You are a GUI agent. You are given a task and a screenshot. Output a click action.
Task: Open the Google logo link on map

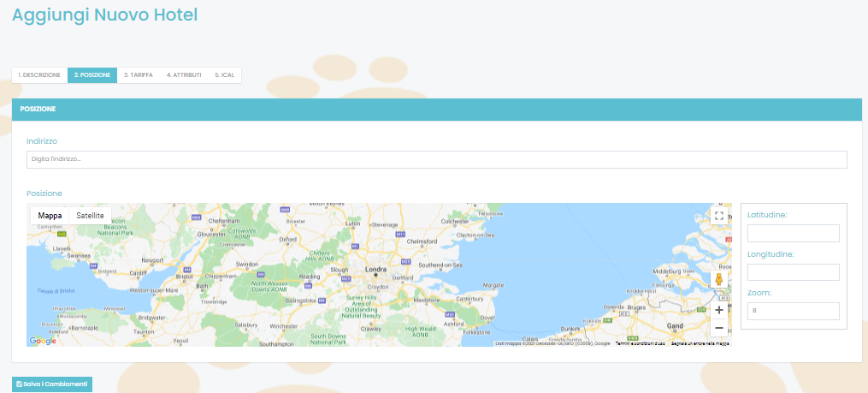[43, 341]
